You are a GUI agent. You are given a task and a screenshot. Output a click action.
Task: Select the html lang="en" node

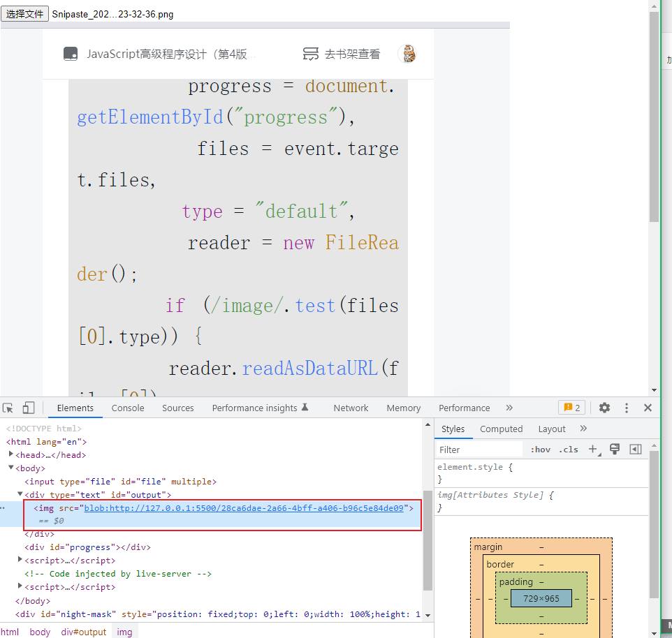coord(47,441)
